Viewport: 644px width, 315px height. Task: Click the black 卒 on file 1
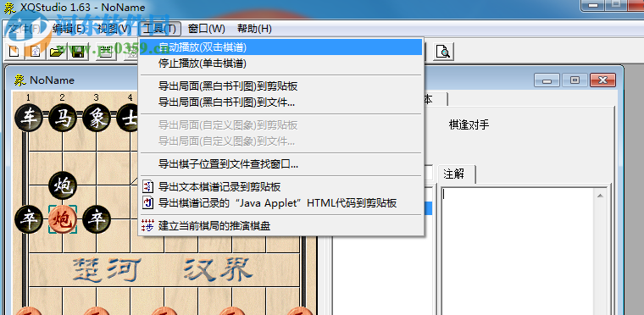coord(29,219)
